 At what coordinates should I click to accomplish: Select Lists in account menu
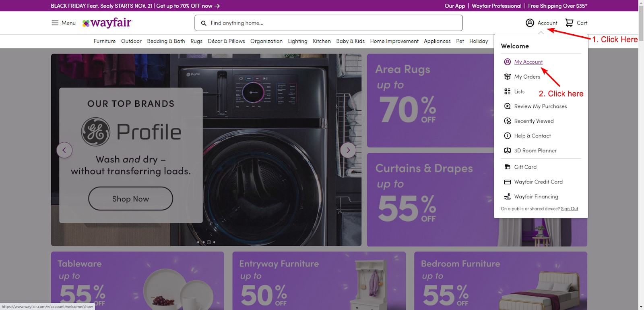click(519, 92)
